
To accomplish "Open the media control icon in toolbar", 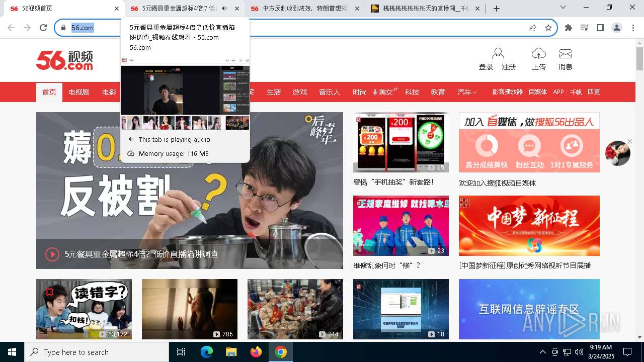I will (585, 28).
